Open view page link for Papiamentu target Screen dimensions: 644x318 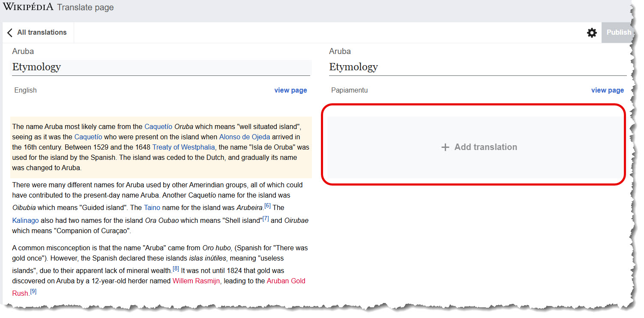[x=608, y=90]
